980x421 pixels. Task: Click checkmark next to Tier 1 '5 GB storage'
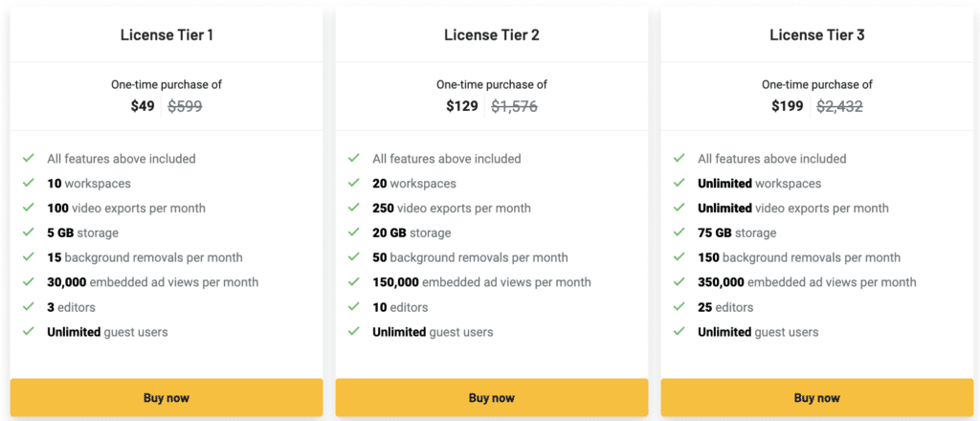coord(29,233)
